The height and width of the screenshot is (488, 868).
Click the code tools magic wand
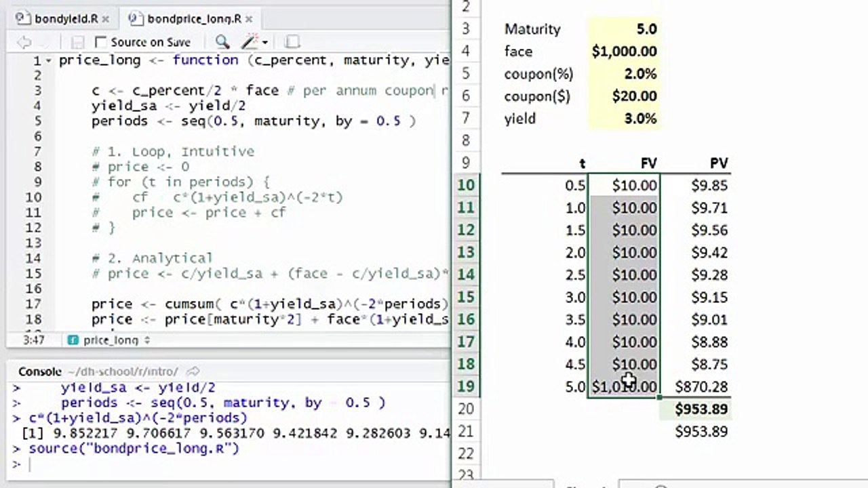click(x=250, y=42)
